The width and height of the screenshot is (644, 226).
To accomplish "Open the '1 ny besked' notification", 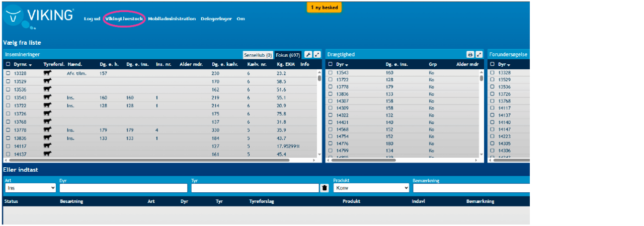I will pos(325,8).
